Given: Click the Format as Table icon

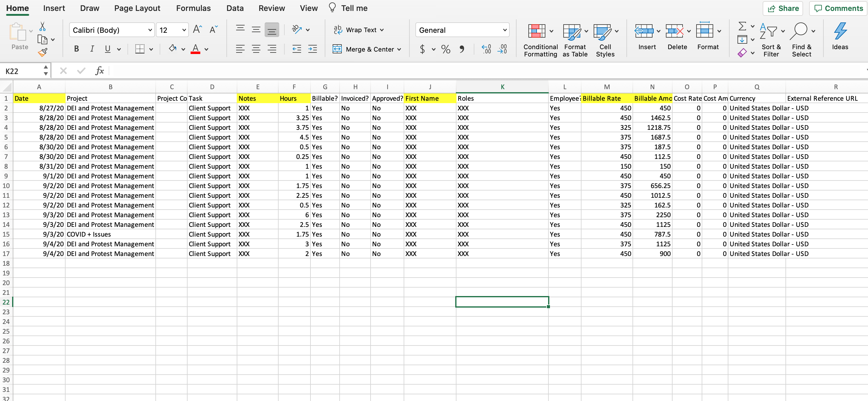Looking at the screenshot, I should [x=572, y=31].
